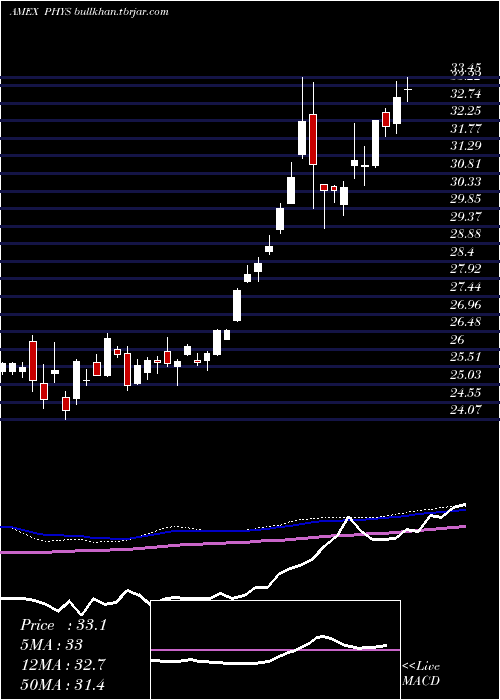Click the 30.81 price axis label
500x700 pixels.
click(x=466, y=164)
